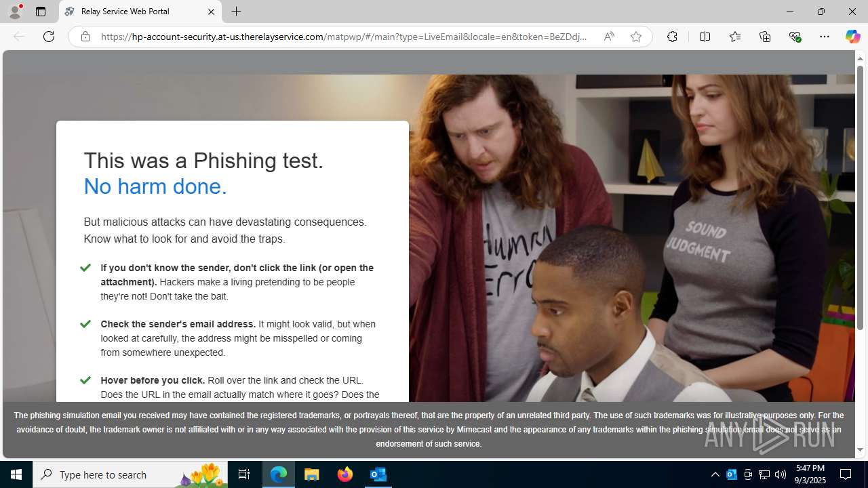Open the volume control tray icon
The image size is (868, 488).
[x=781, y=474]
